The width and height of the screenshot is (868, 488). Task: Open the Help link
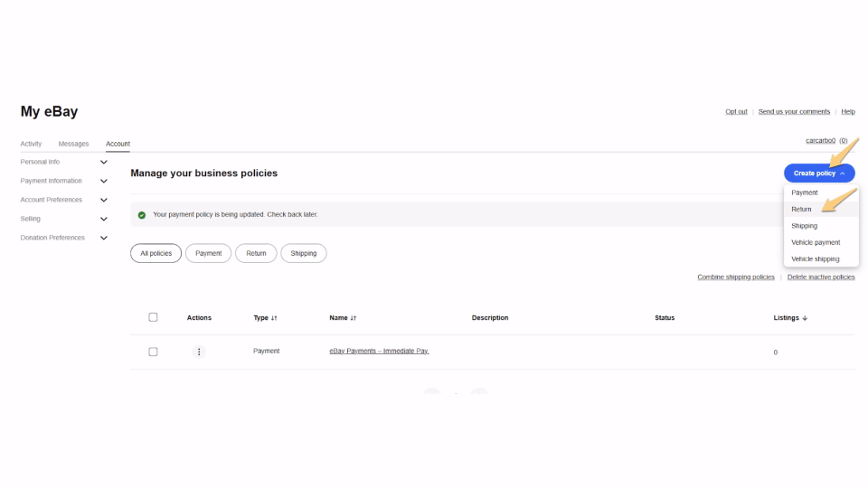tap(848, 112)
